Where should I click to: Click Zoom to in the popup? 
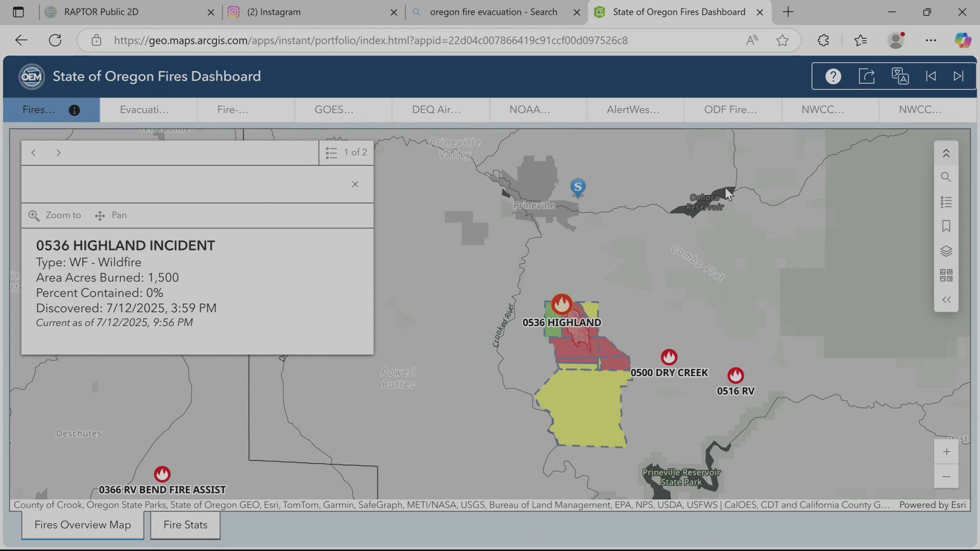[x=55, y=215]
